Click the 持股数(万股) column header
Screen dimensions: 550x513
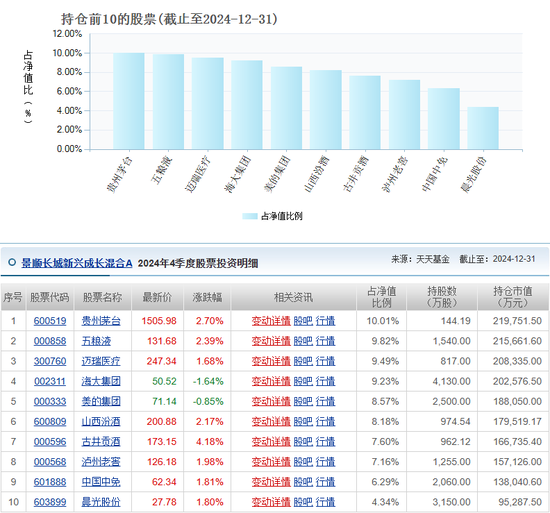pos(442,297)
